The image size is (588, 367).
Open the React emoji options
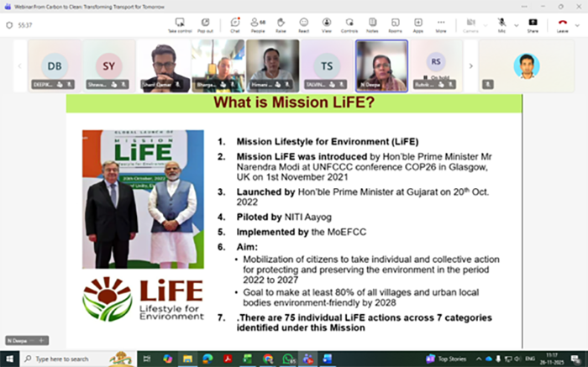[x=304, y=24]
